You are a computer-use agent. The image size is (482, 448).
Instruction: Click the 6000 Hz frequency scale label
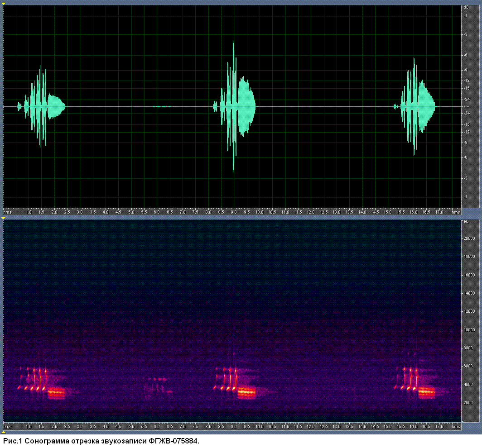[x=468, y=366]
